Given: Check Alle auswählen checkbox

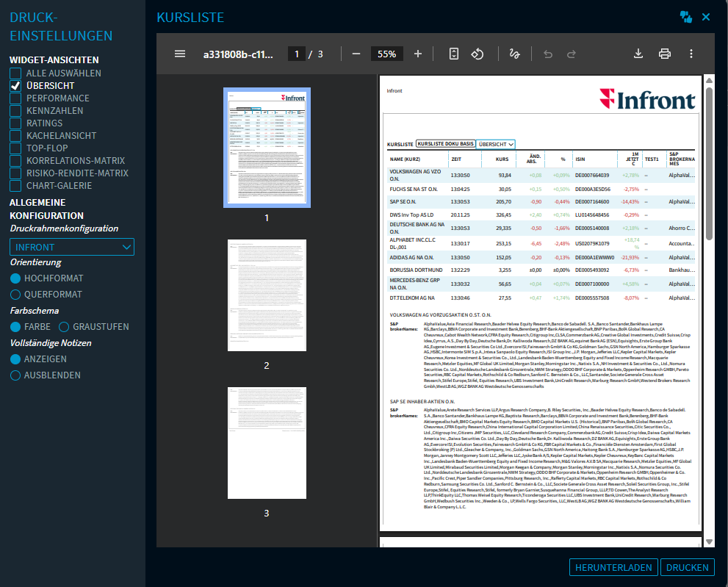Looking at the screenshot, I should [x=15, y=73].
